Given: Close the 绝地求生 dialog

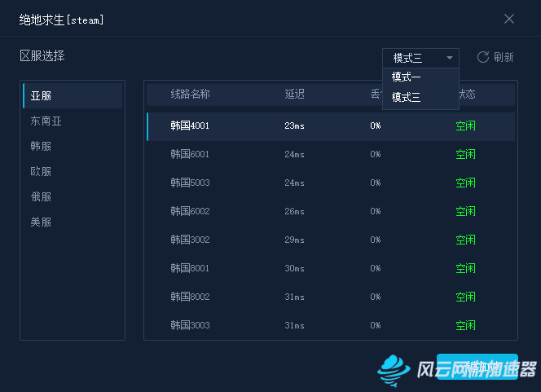Looking at the screenshot, I should click(509, 19).
